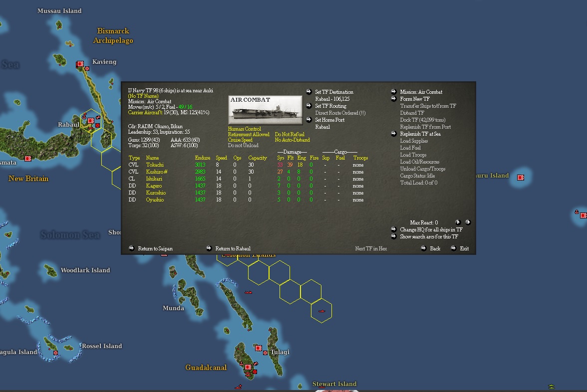Screen dimensions: 587x392
Task: Toggle Do Not Refuel setting
Action: coord(290,134)
